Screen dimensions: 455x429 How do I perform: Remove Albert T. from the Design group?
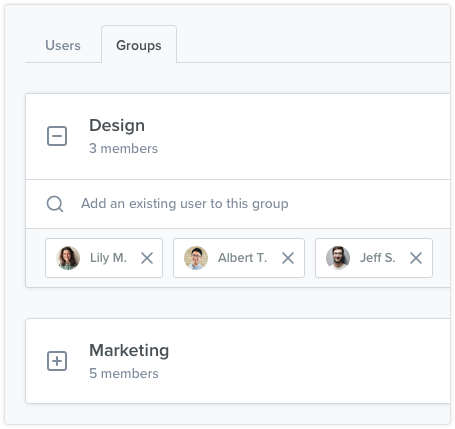coord(288,258)
